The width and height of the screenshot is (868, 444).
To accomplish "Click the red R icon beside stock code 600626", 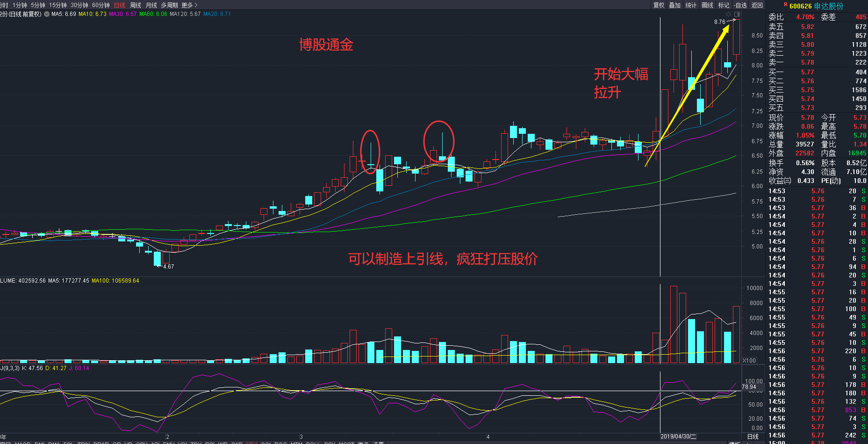I will click(786, 5).
